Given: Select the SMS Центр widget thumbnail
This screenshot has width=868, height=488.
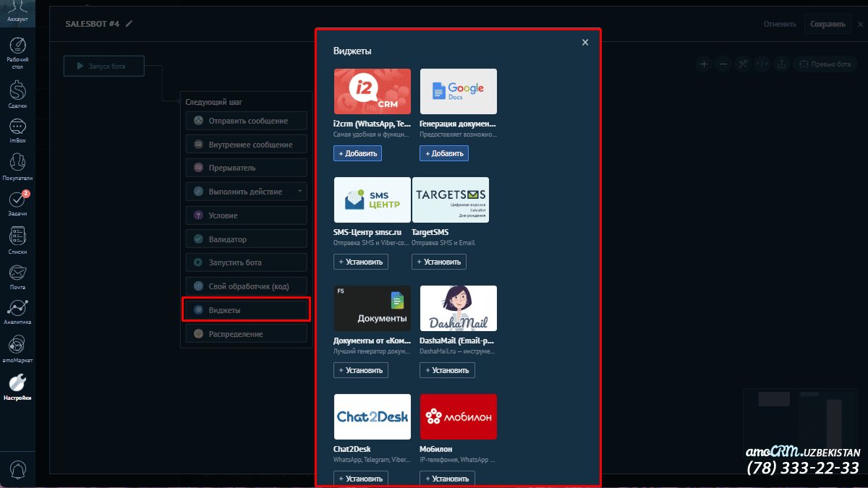Looking at the screenshot, I should [x=372, y=200].
